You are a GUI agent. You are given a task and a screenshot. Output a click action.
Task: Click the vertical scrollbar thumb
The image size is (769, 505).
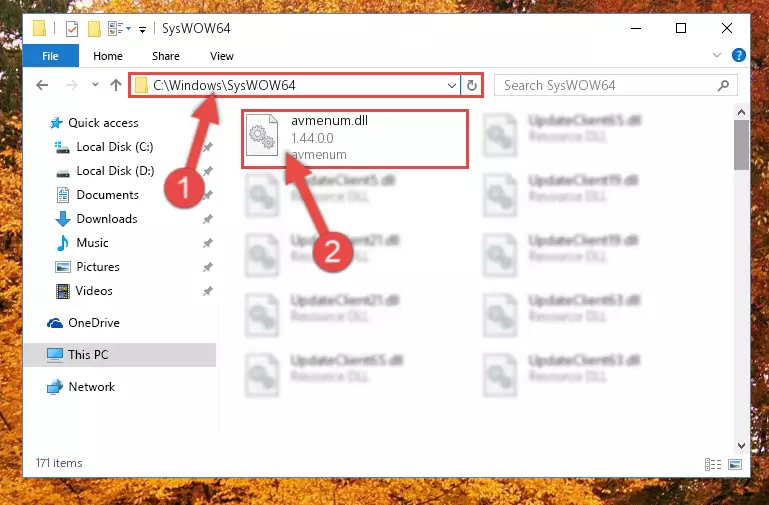tap(741, 145)
